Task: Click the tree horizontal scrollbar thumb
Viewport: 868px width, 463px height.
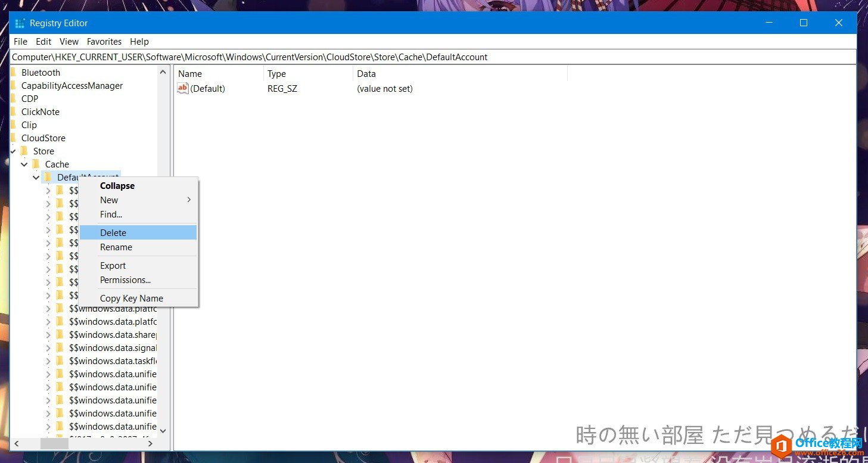Action: click(54, 443)
